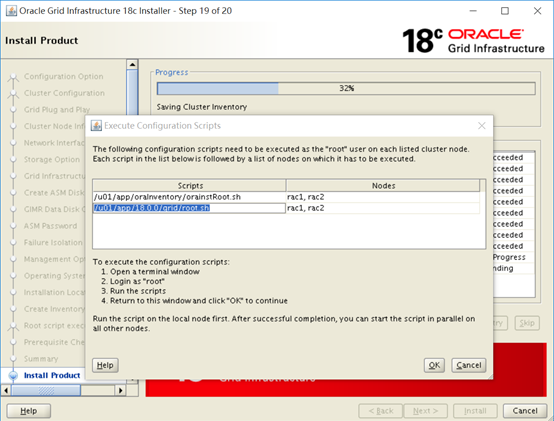Click Cancel in Execute Configuration Scripts dialog

pyautogui.click(x=468, y=365)
